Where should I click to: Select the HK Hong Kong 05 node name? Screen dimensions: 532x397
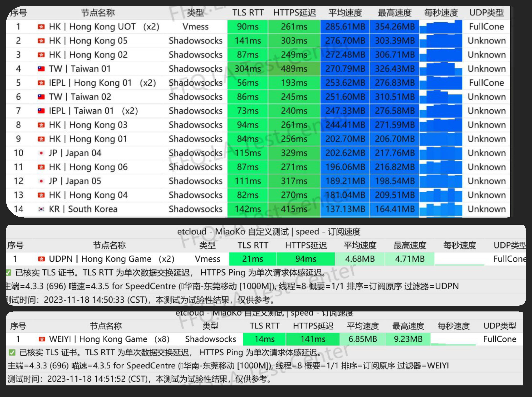88,41
